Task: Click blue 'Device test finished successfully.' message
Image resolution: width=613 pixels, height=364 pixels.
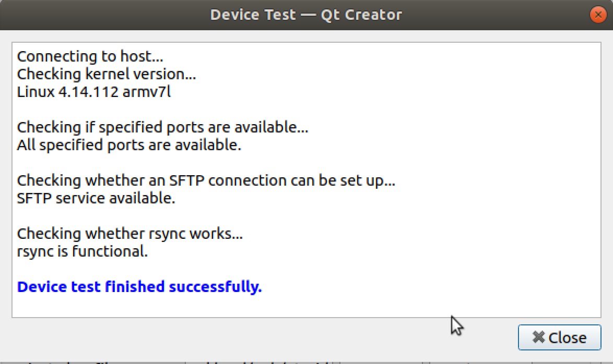Action: [x=139, y=287]
